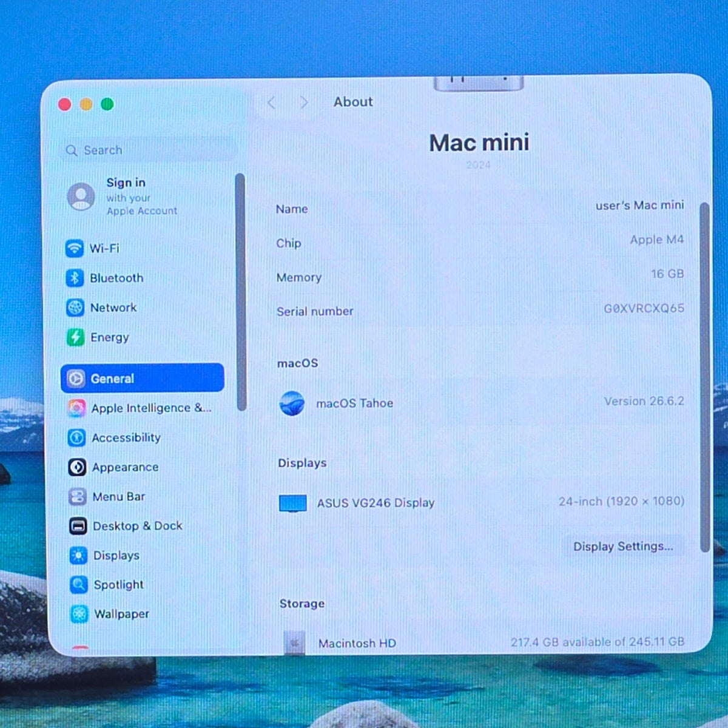Viewport: 728px width, 728px height.
Task: Click the Macintosh HD label
Action: pyautogui.click(x=357, y=643)
